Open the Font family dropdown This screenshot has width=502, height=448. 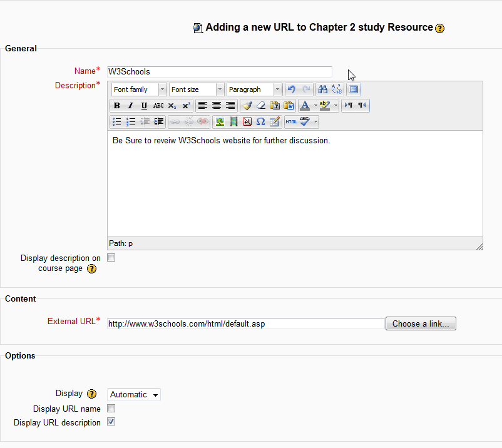pos(139,89)
